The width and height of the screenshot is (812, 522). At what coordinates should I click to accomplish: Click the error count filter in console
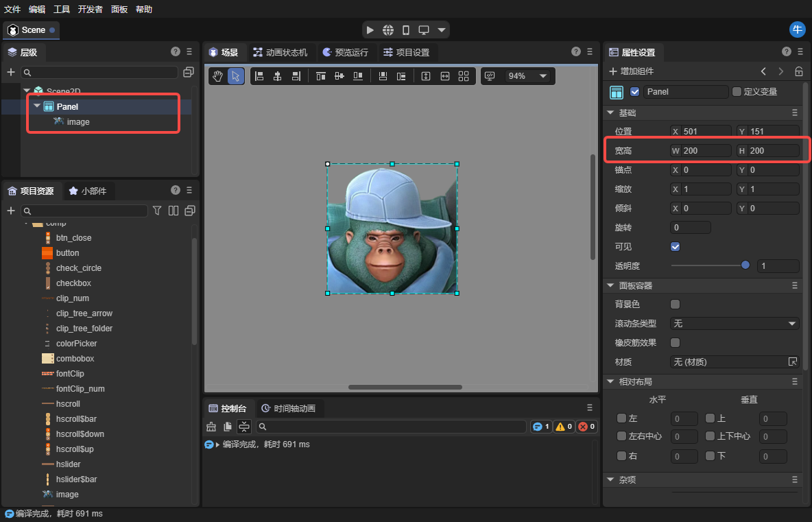point(586,427)
